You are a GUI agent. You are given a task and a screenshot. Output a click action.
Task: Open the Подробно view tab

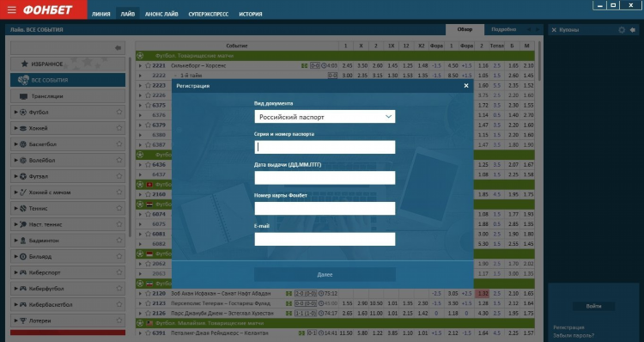pyautogui.click(x=503, y=29)
